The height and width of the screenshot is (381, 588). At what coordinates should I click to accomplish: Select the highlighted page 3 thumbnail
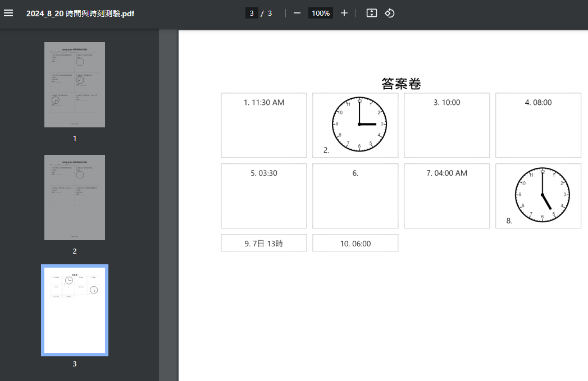(75, 310)
